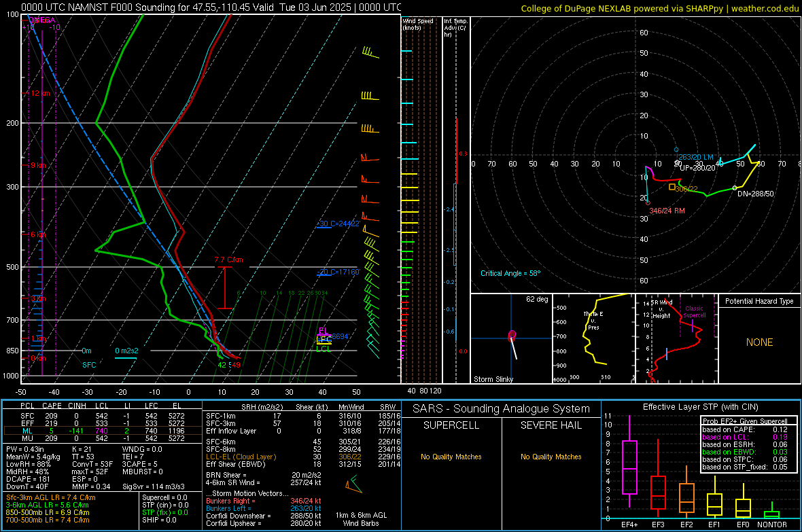Click the 'Theta-E v. Pres' inset label
This screenshot has width=802, height=532.
[x=593, y=320]
